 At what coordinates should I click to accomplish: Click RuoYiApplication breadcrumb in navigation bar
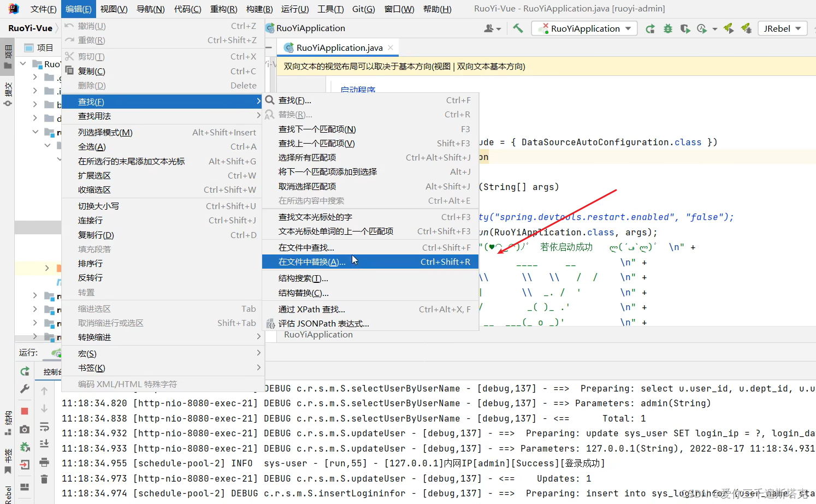pyautogui.click(x=306, y=28)
